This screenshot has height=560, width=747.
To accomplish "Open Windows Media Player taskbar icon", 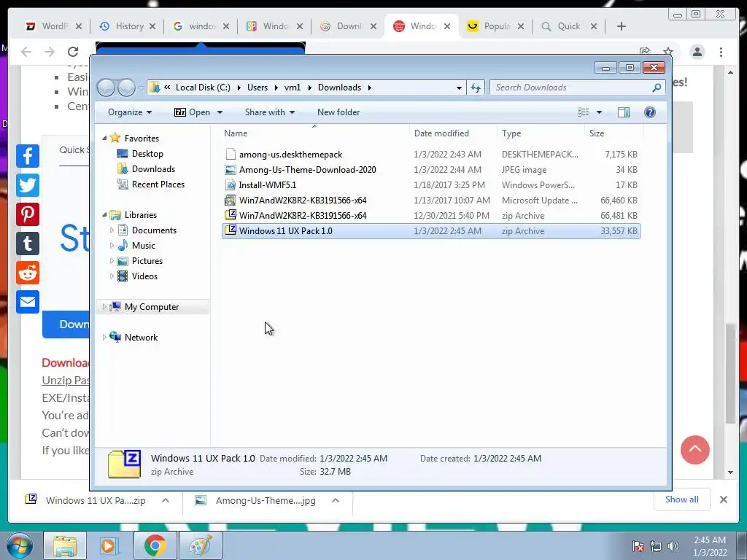I will (x=109, y=545).
